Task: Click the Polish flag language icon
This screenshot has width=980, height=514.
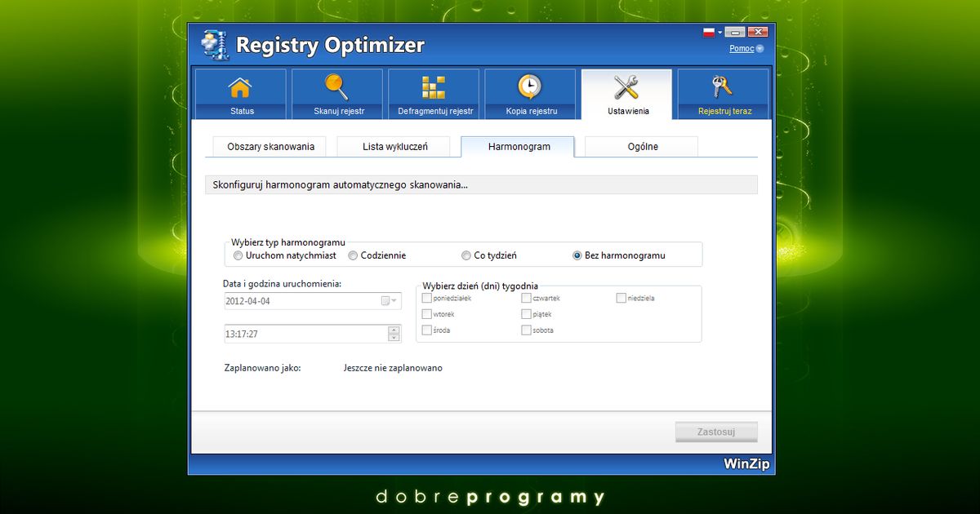Action: coord(707,31)
